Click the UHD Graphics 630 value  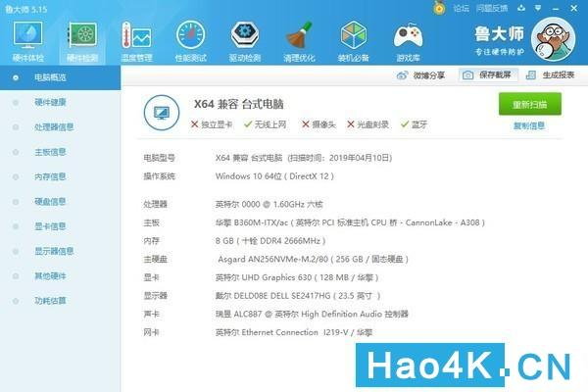[x=297, y=277]
